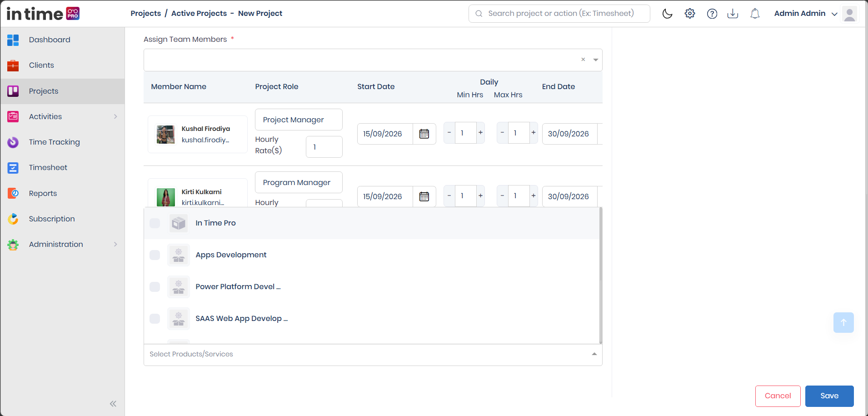Screen dimensions: 868x416
Task: Click Projects breadcrumb link
Action: pyautogui.click(x=145, y=14)
